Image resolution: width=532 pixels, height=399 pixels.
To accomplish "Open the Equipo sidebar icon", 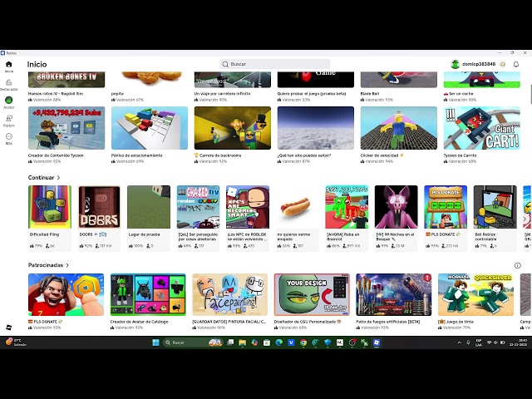I will 9,121.
